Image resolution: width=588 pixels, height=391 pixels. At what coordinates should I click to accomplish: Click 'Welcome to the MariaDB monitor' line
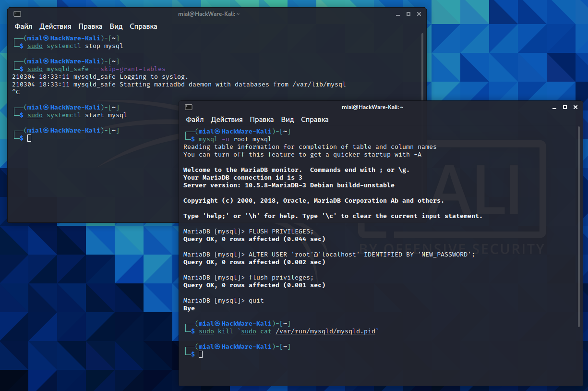click(297, 170)
